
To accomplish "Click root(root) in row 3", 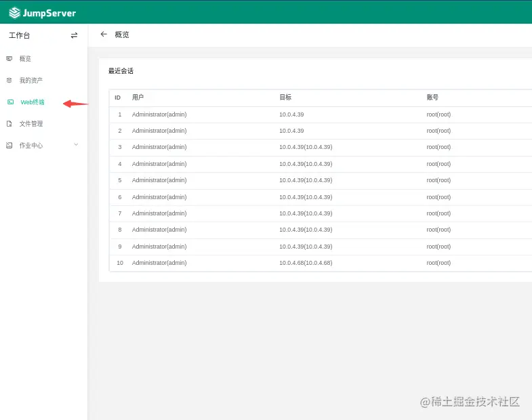I will [438, 147].
